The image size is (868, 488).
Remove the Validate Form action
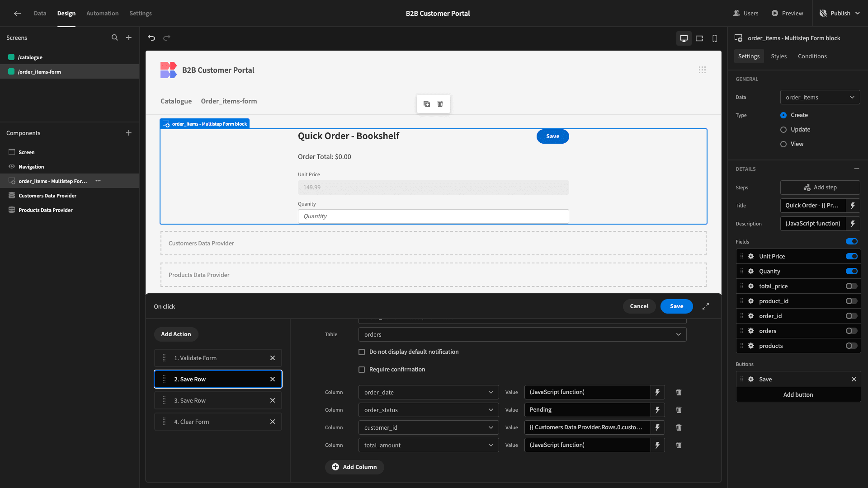273,358
